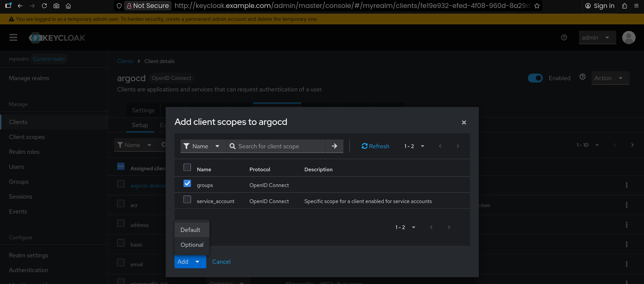Image resolution: width=644 pixels, height=284 pixels.
Task: Check the service_account scope checkbox
Action: (x=187, y=200)
